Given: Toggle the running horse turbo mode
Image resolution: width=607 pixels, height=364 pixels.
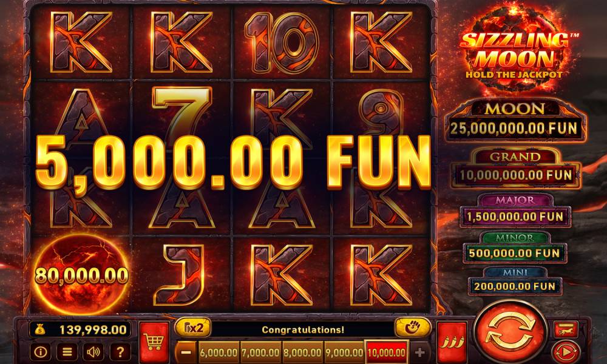Looking at the screenshot, I should tap(566, 329).
